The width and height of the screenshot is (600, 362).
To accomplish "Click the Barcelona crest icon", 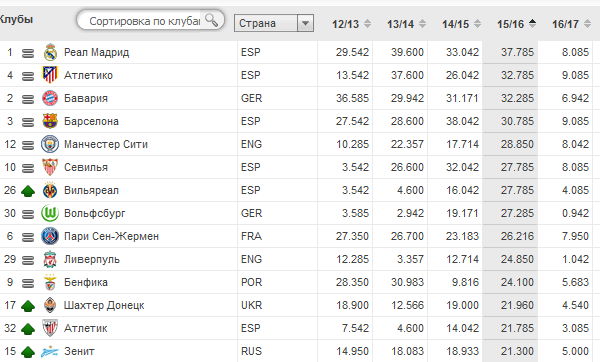I will coord(50,121).
